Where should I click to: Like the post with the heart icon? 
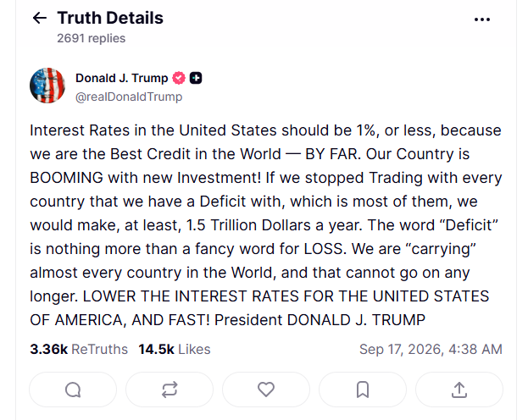click(x=266, y=390)
